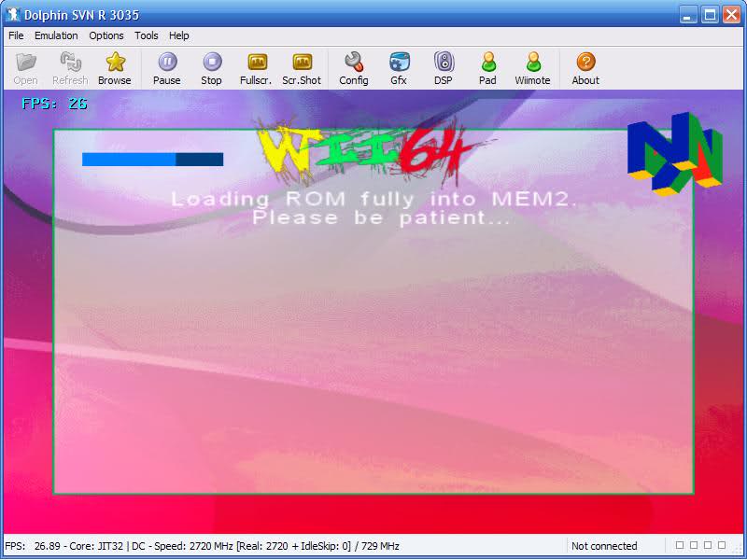Take a screenshot with the Scr.Shot icon

(302, 62)
